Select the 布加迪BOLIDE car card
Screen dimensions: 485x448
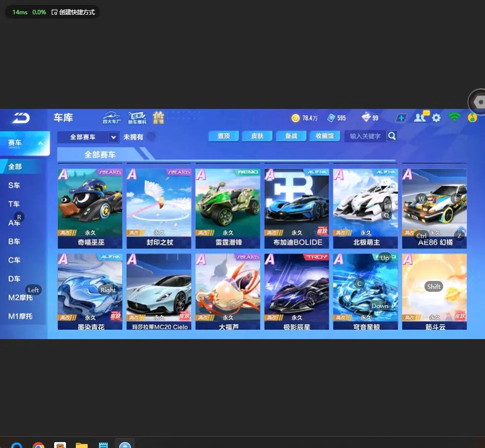[296, 208]
